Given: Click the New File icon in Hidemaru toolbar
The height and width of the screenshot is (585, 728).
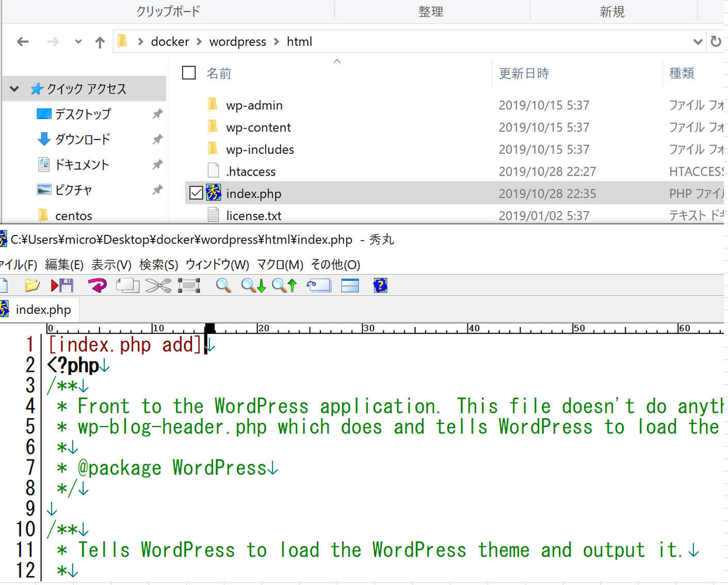Looking at the screenshot, I should (x=4, y=285).
